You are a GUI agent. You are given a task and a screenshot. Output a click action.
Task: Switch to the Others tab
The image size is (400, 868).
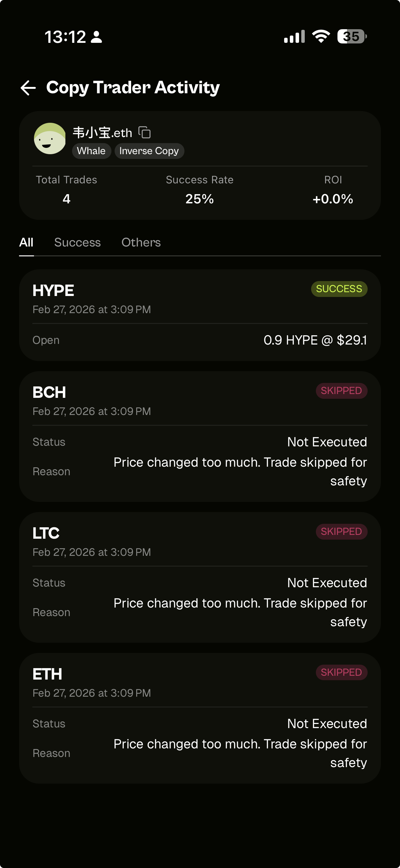pyautogui.click(x=141, y=242)
